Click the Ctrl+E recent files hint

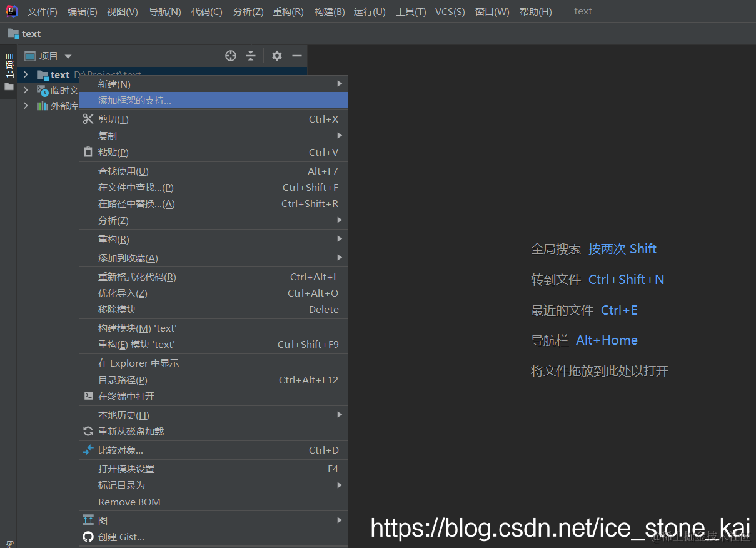[619, 310]
